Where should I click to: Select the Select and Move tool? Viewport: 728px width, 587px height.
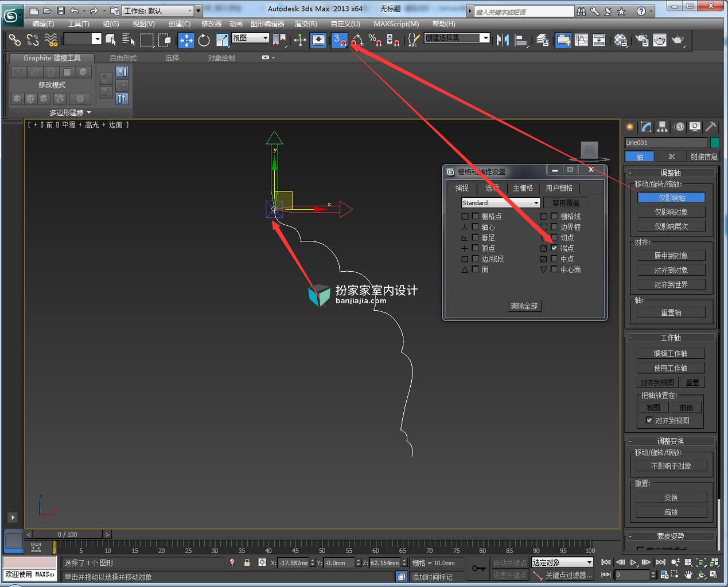186,40
